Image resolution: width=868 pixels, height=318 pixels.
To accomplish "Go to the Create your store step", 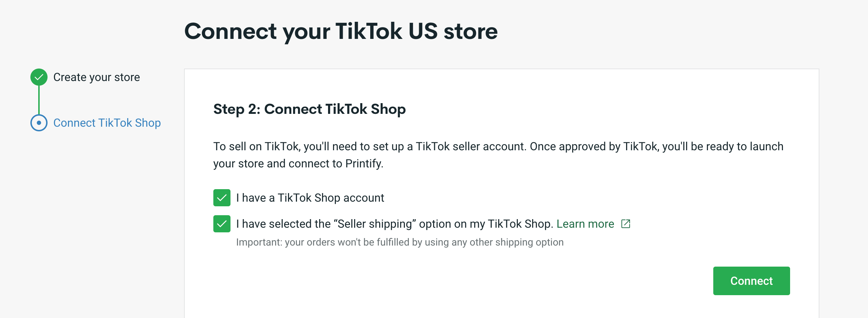I will 96,77.
